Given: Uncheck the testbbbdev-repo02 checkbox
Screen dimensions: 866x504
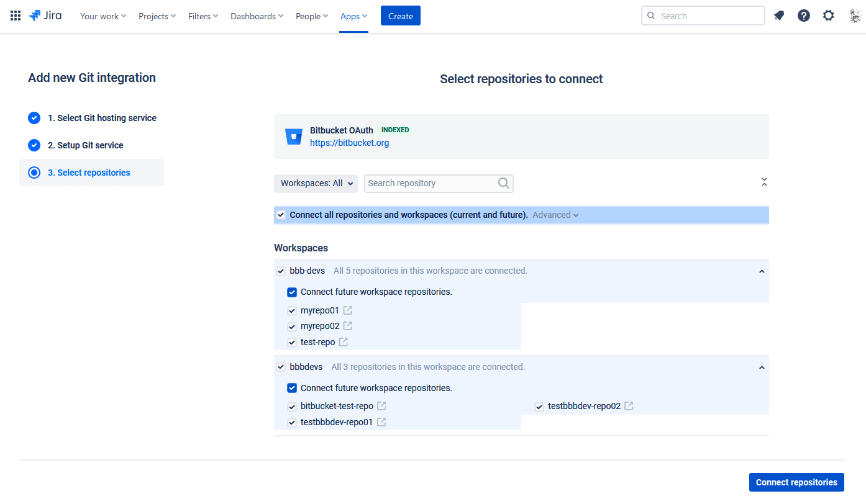Looking at the screenshot, I should (539, 407).
